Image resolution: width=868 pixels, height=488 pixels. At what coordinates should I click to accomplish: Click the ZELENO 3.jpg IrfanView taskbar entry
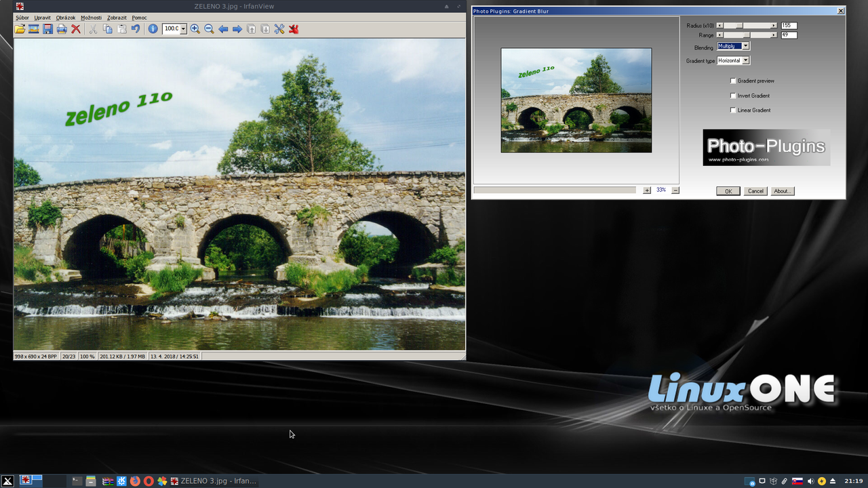(213, 481)
